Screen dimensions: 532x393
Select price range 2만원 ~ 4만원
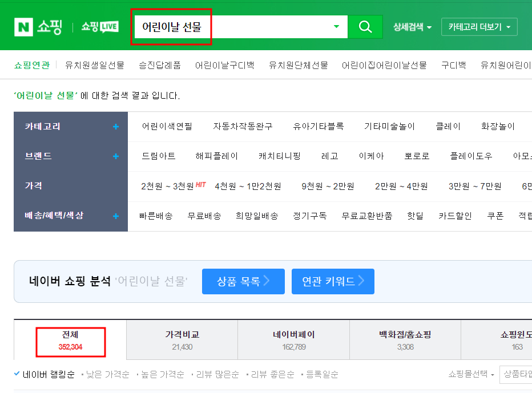point(401,186)
